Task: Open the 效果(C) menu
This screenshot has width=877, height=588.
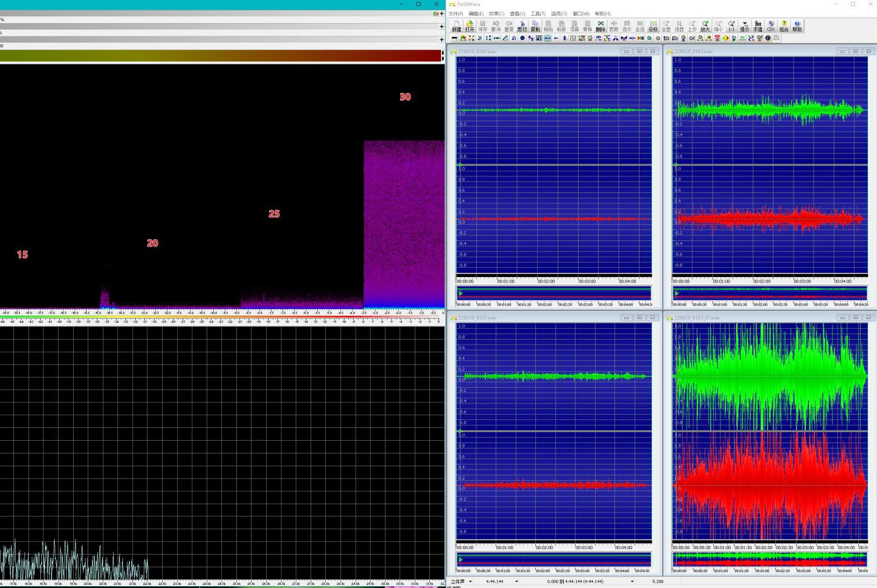Action: click(496, 13)
